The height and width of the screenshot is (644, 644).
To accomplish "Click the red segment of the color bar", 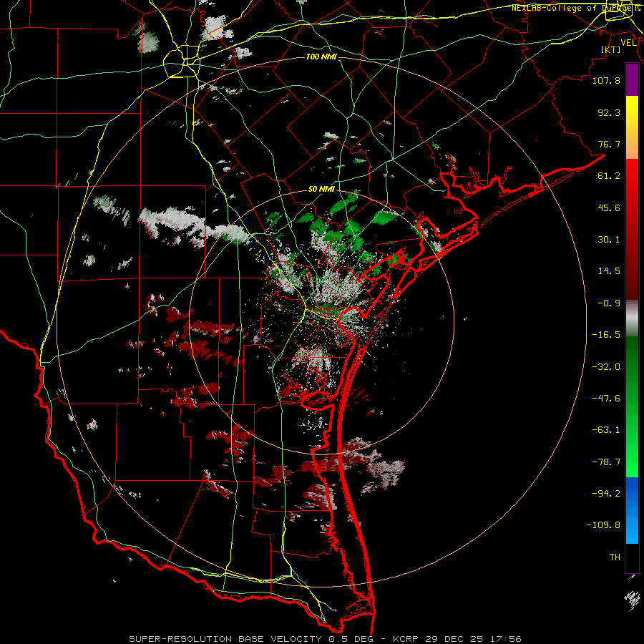I will click(632, 229).
